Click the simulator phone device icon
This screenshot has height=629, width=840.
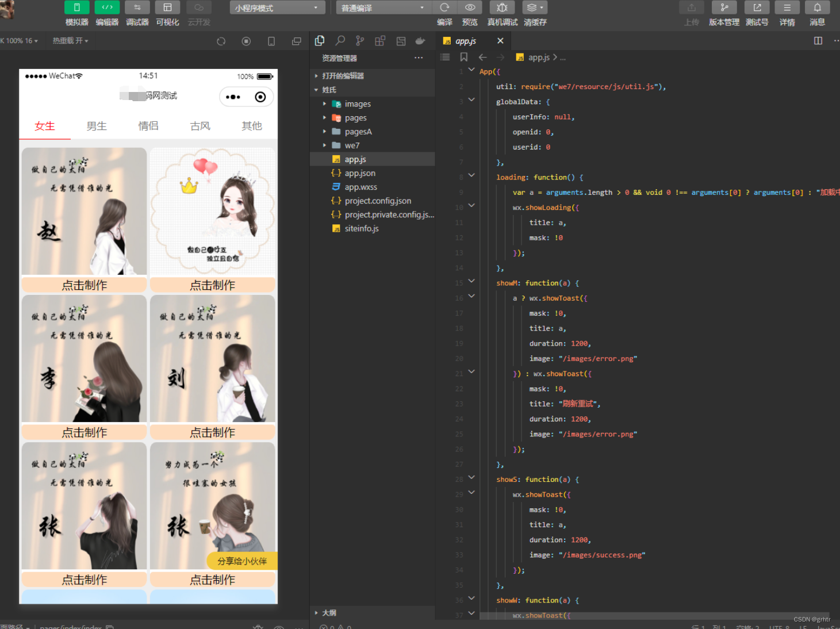click(271, 41)
